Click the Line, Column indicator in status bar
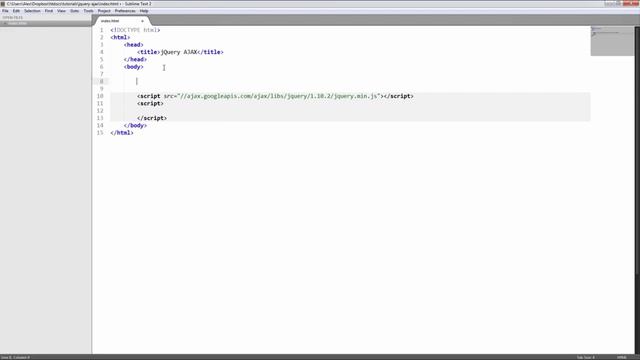 click(16, 358)
